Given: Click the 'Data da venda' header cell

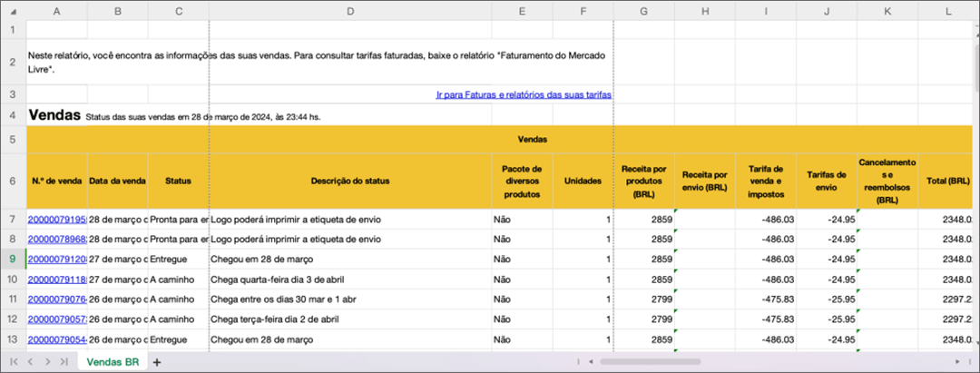Looking at the screenshot, I should tap(117, 182).
